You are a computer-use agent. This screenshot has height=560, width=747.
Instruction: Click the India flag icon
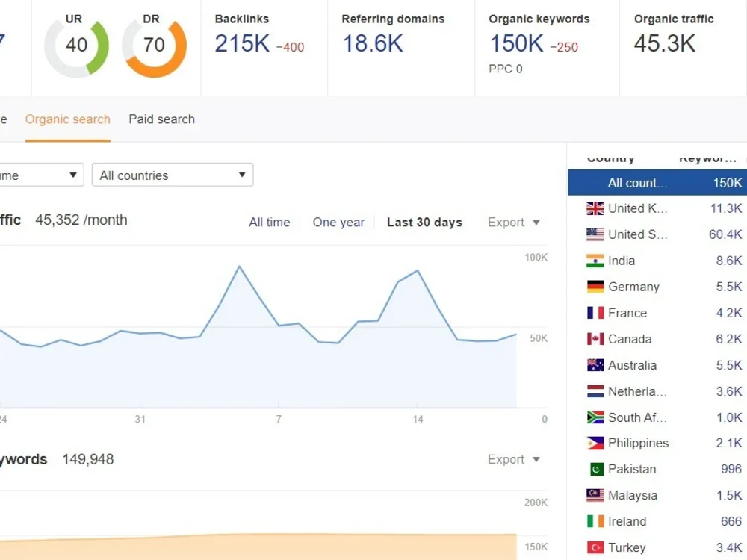(595, 261)
